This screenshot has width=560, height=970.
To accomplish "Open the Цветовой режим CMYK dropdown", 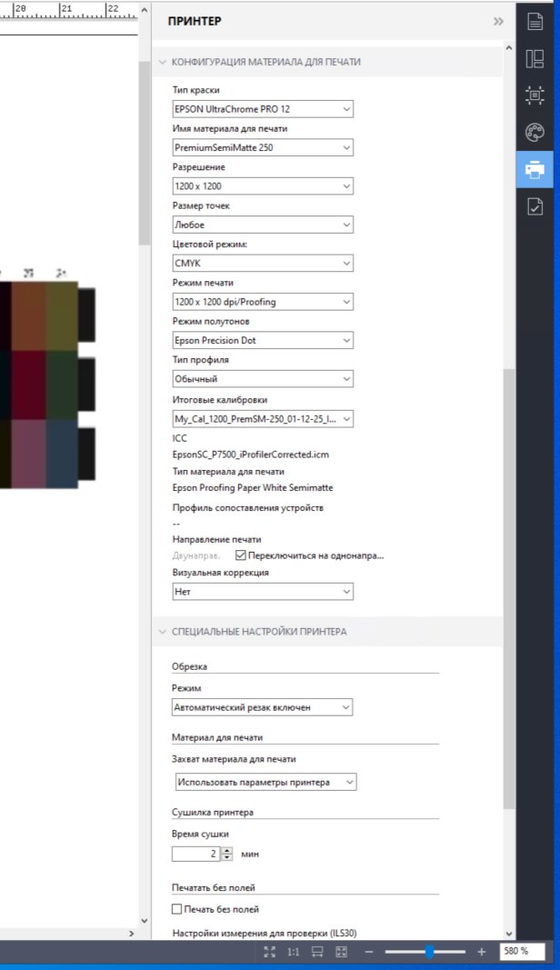I will 263,263.
